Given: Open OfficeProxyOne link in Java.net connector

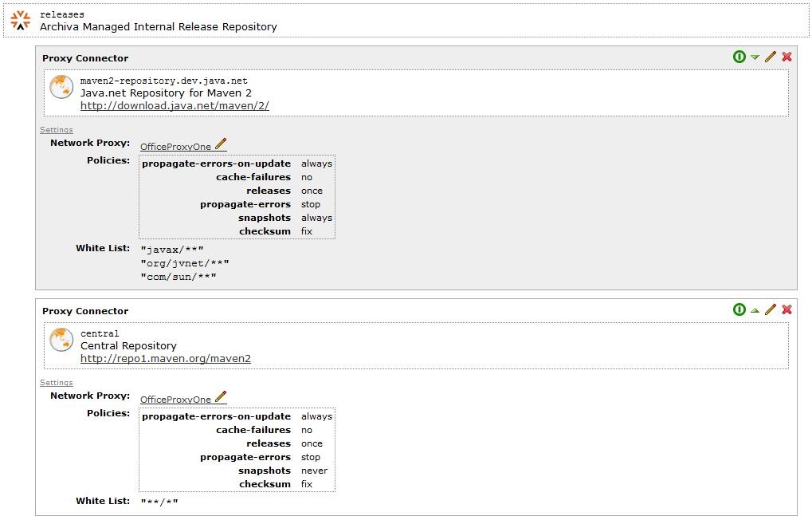Looking at the screenshot, I should tap(175, 147).
